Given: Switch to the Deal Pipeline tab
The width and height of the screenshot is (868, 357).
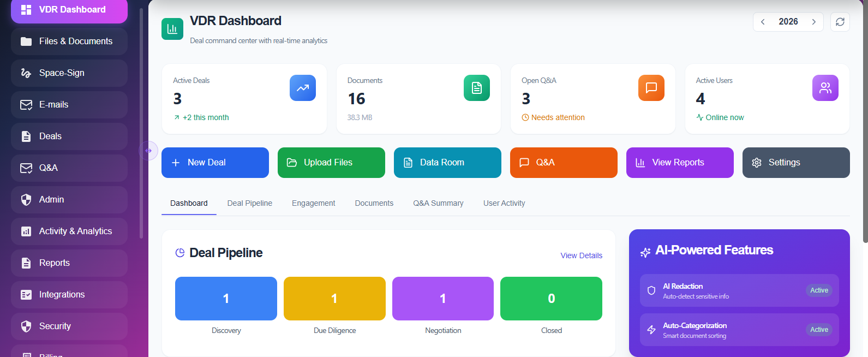Looking at the screenshot, I should (x=250, y=203).
